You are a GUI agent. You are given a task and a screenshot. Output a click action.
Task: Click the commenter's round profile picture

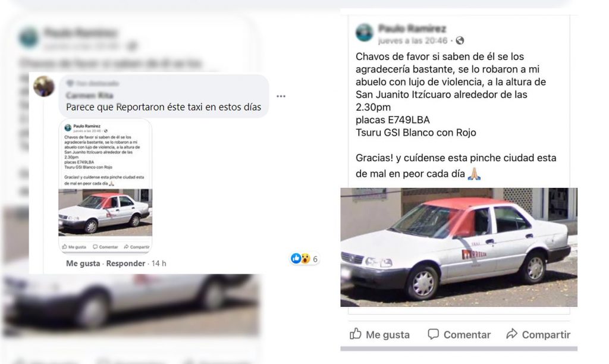pyautogui.click(x=44, y=86)
